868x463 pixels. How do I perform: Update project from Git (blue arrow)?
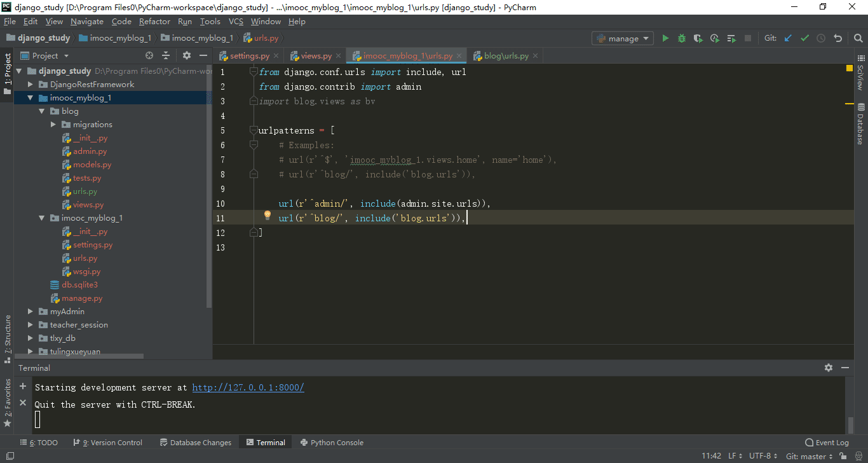(x=788, y=38)
